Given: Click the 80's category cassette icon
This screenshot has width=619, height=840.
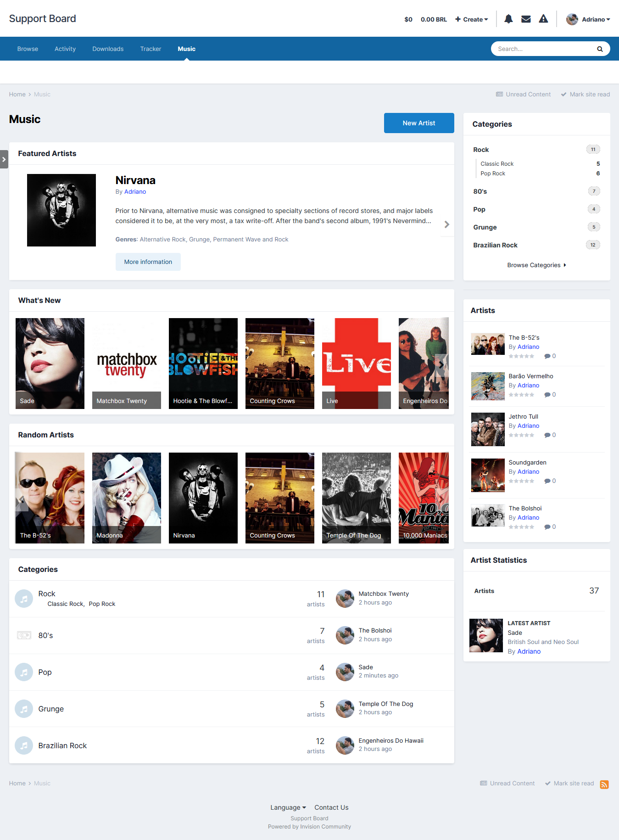Looking at the screenshot, I should [x=24, y=635].
